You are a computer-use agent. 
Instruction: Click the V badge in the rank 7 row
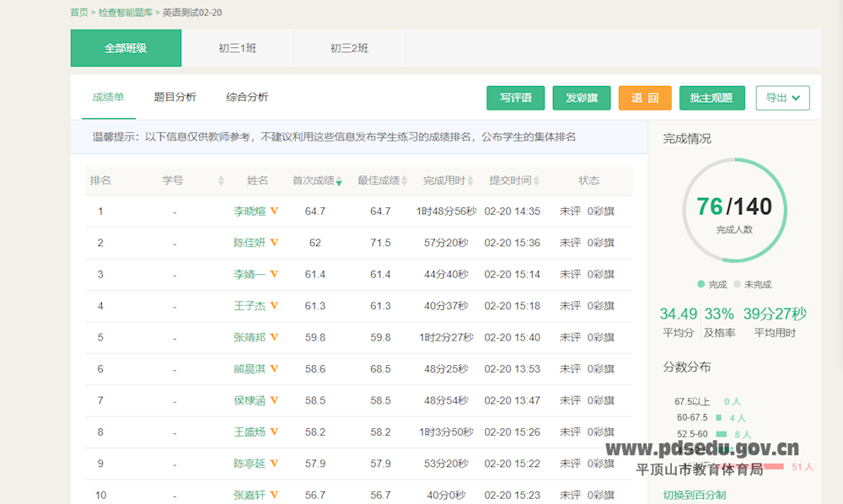[x=274, y=400]
